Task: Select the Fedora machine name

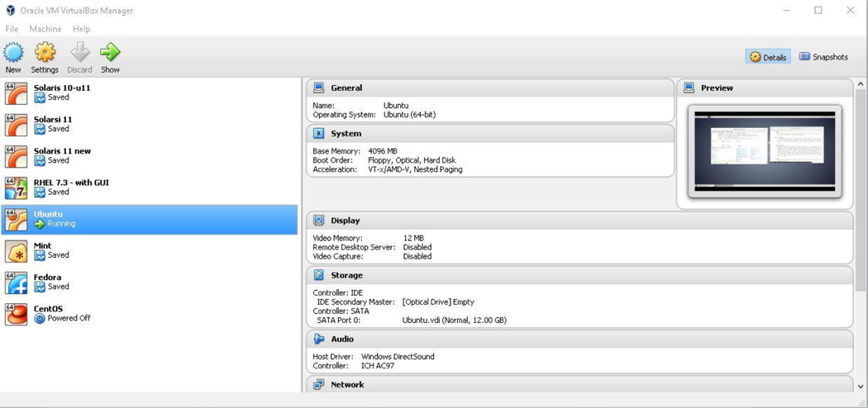Action: [48, 277]
